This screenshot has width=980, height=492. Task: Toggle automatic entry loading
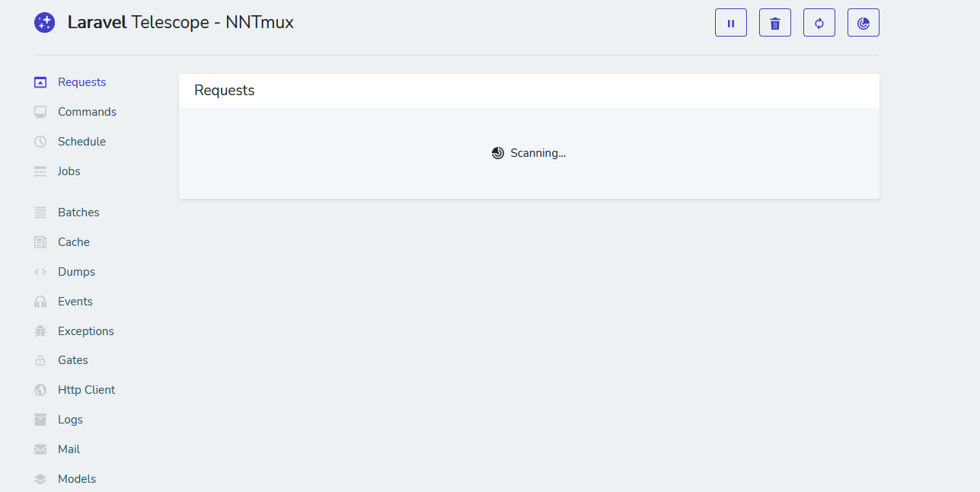click(819, 22)
